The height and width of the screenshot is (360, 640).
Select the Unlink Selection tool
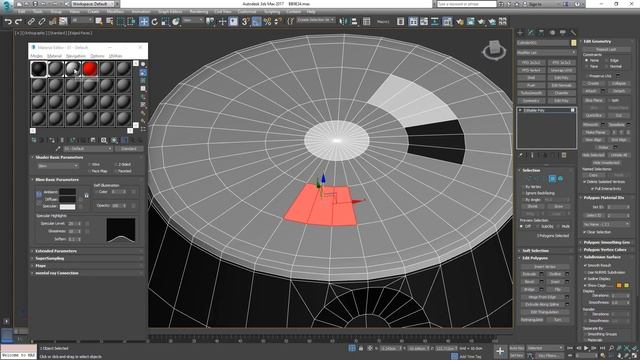42,22
